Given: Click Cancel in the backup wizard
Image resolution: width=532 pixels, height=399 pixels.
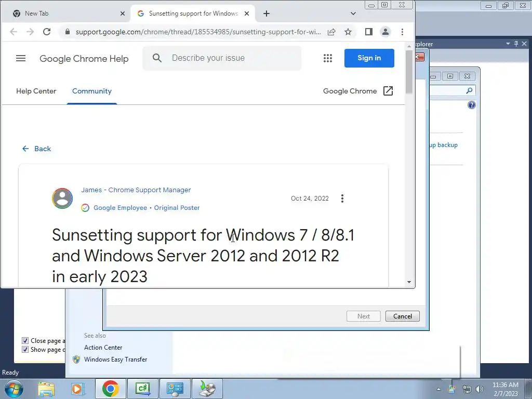Looking at the screenshot, I should (x=403, y=316).
